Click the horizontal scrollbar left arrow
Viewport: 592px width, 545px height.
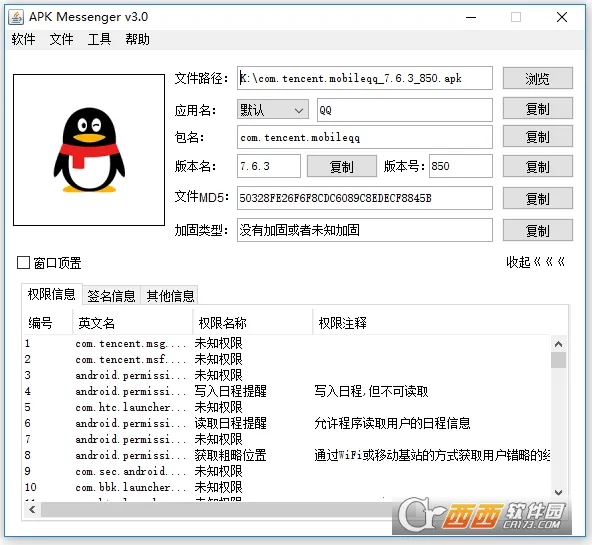point(32,510)
